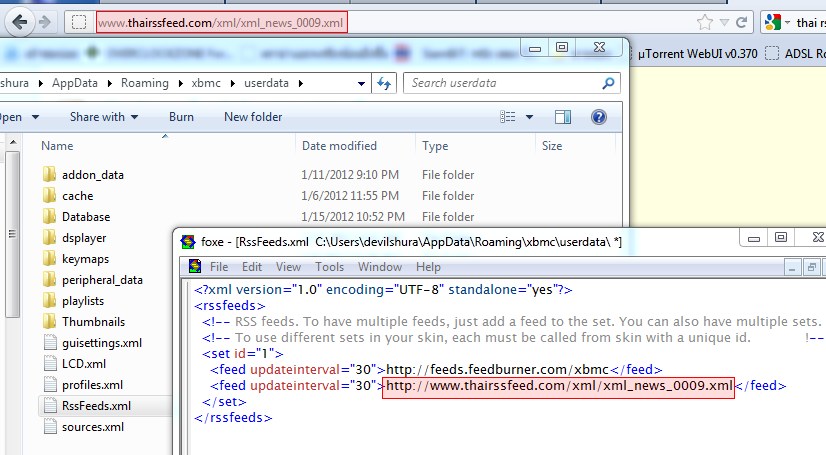
Task: Click the feedburner xbmc feed URL text
Action: [x=497, y=370]
